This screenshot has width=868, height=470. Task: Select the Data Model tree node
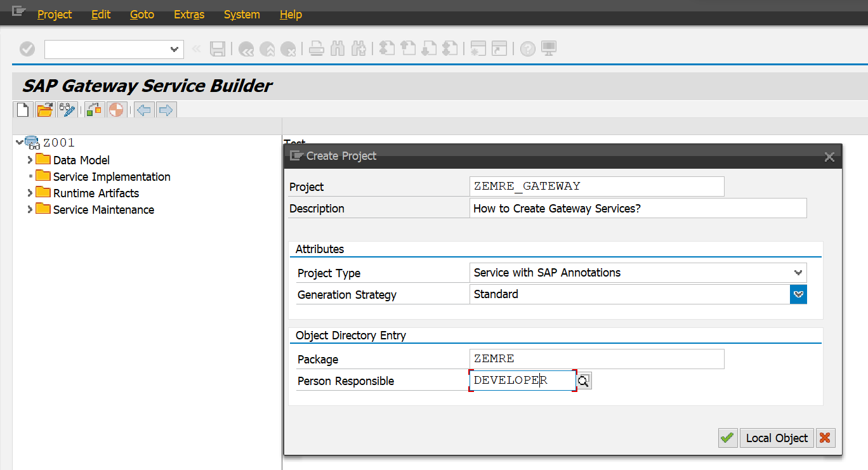click(x=81, y=160)
